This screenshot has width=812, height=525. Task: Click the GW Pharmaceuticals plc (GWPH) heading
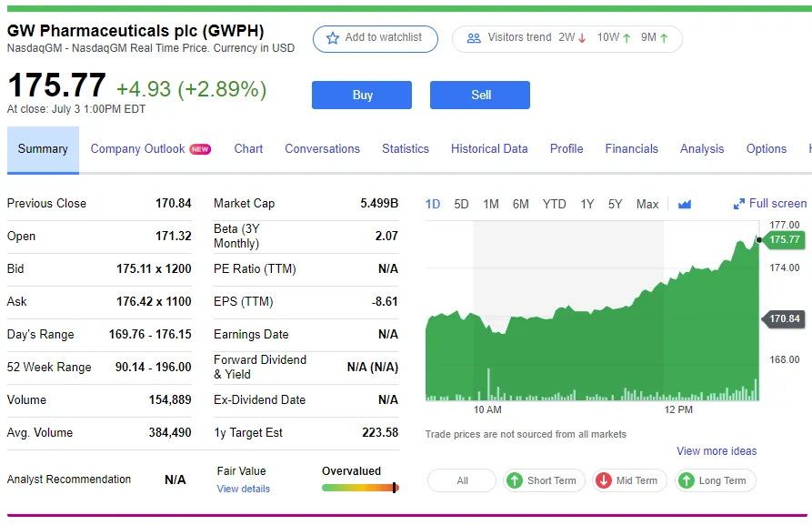tap(135, 31)
